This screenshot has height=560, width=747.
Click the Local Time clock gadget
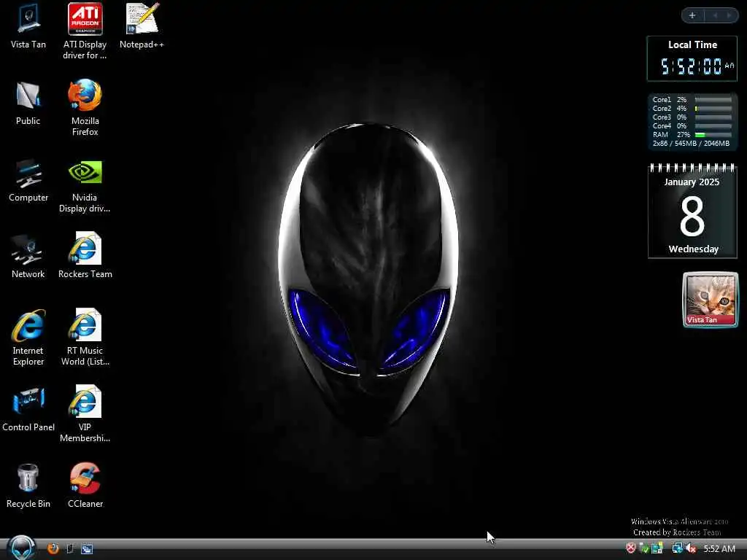pyautogui.click(x=692, y=58)
